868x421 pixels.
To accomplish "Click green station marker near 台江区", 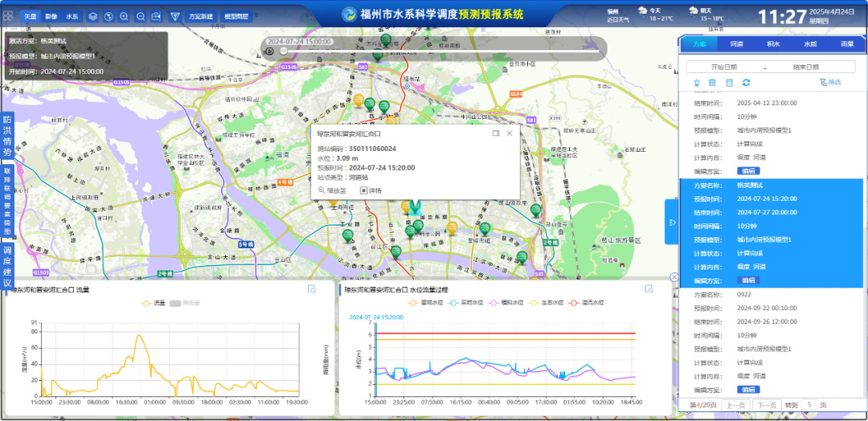I will click(395, 251).
